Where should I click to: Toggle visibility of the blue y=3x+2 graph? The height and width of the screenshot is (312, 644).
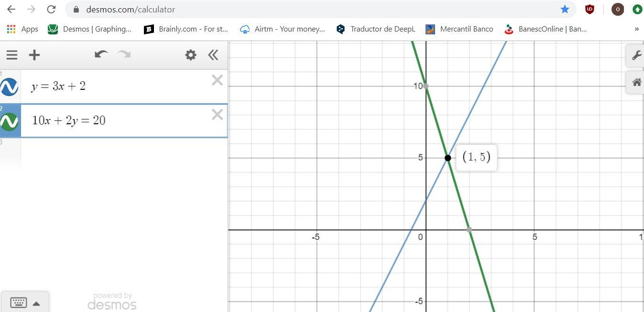tap(9, 87)
